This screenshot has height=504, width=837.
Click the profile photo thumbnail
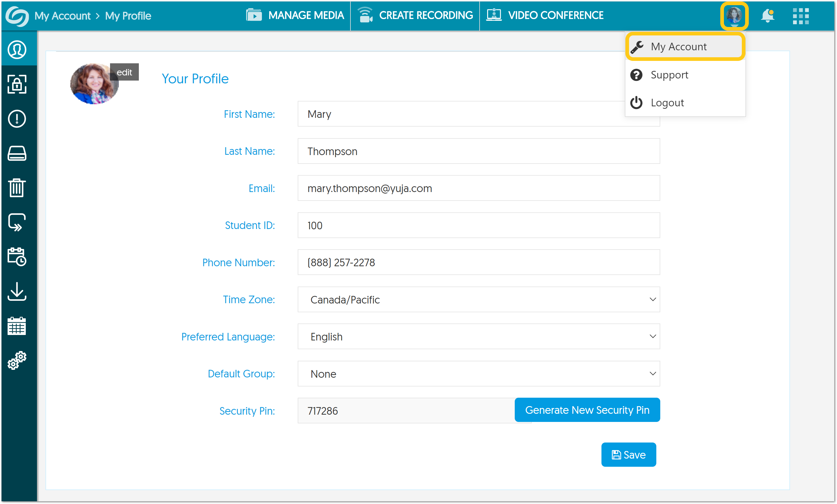click(95, 84)
